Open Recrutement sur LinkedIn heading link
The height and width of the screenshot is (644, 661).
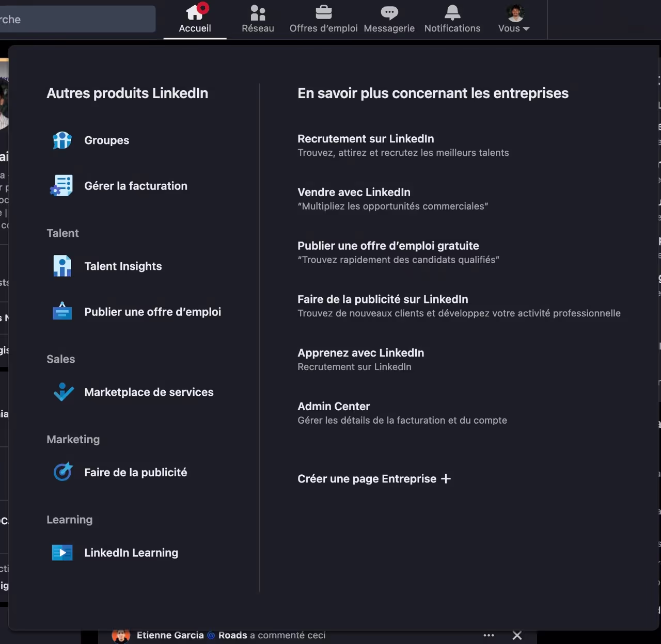point(366,139)
